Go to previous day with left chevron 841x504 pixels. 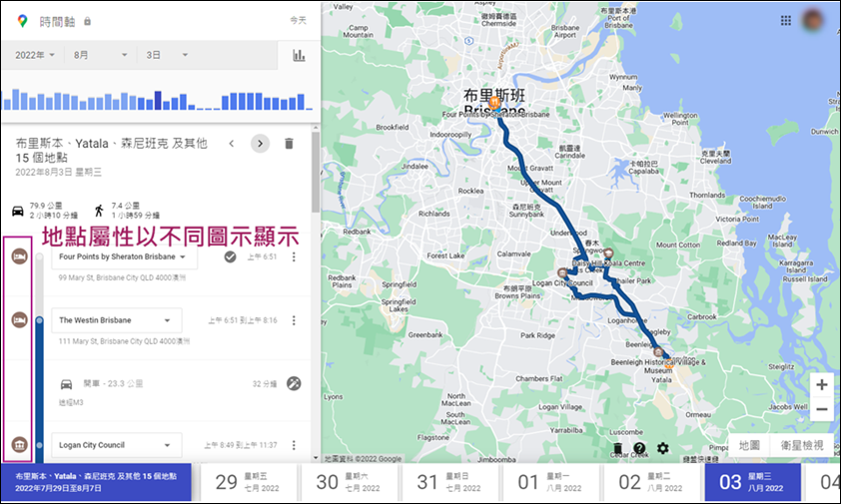[231, 143]
